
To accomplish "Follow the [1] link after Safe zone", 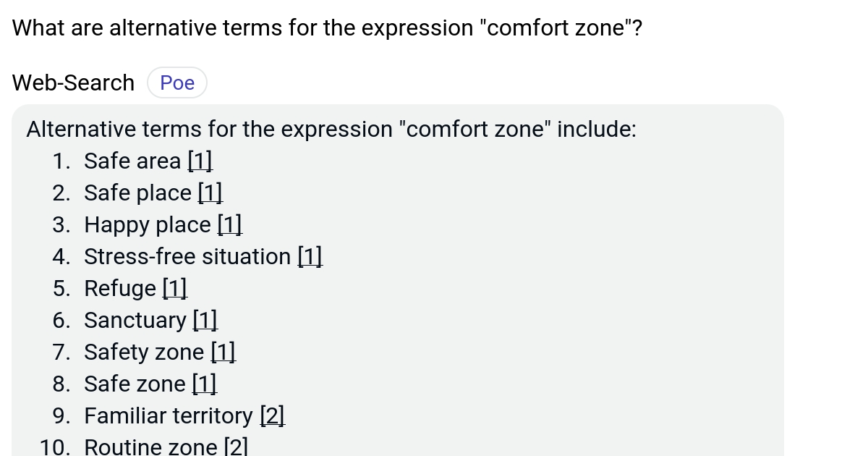I will point(205,384).
